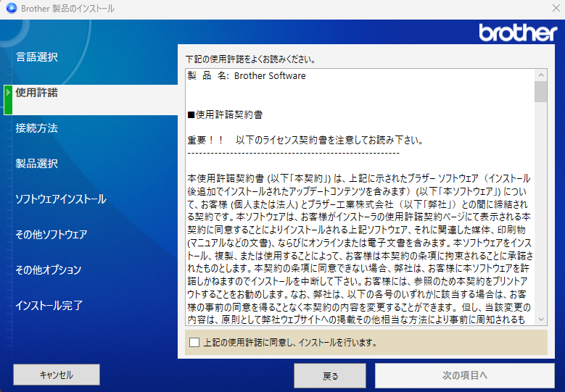Click the キャンセル button

pos(57,375)
